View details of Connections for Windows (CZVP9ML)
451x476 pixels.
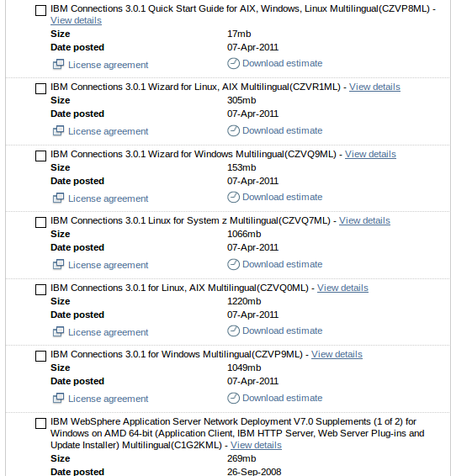337,354
